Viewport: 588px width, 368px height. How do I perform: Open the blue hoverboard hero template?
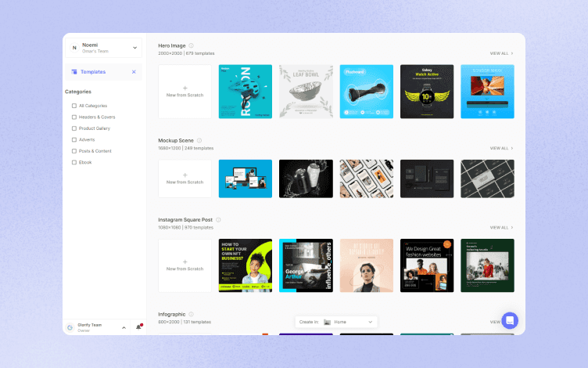pos(367,92)
